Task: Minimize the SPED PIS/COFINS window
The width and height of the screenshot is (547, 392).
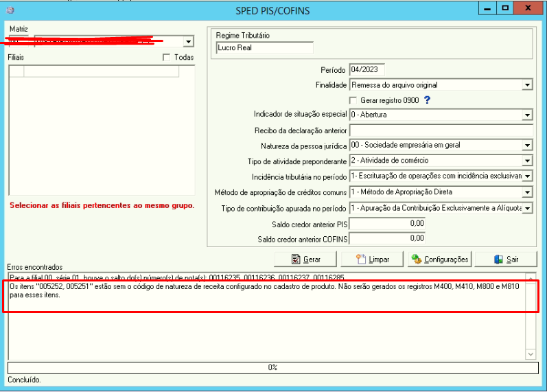Action: [x=487, y=8]
